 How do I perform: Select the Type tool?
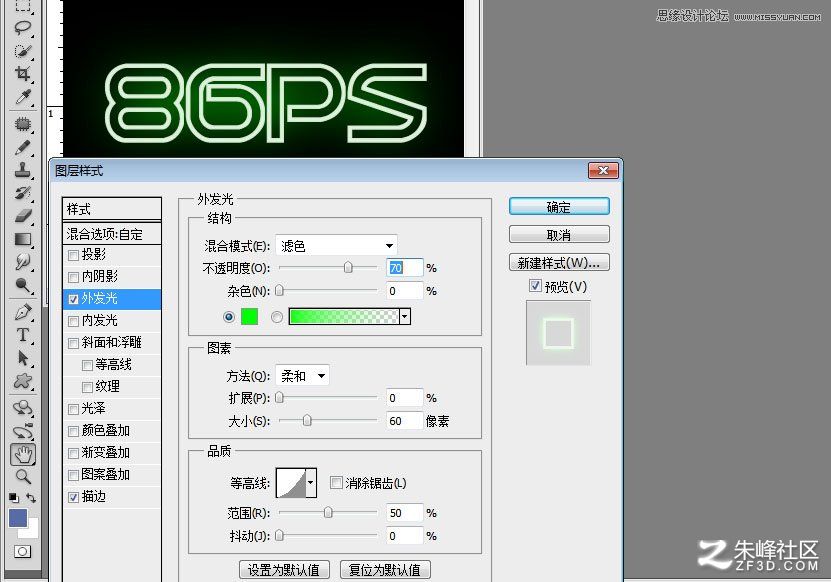(x=23, y=335)
